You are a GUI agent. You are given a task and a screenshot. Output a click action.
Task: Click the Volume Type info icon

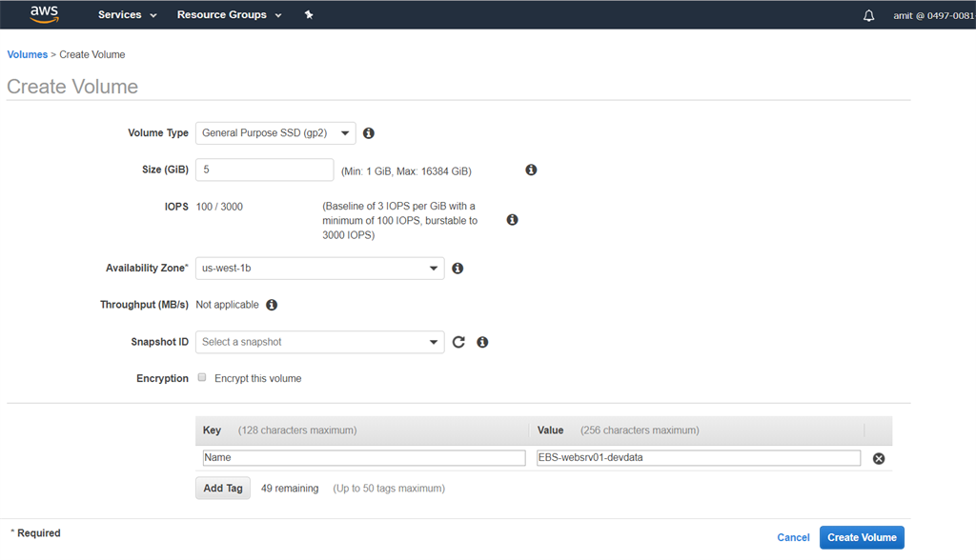(369, 133)
